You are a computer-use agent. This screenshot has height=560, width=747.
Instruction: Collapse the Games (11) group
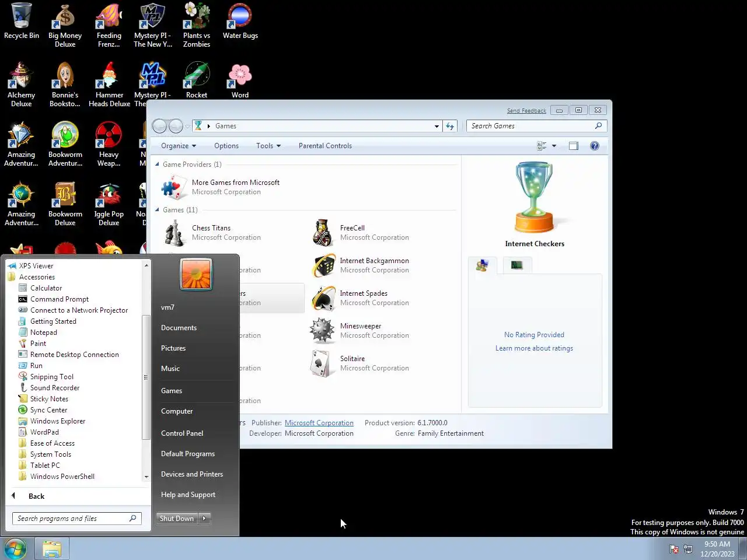click(x=157, y=210)
